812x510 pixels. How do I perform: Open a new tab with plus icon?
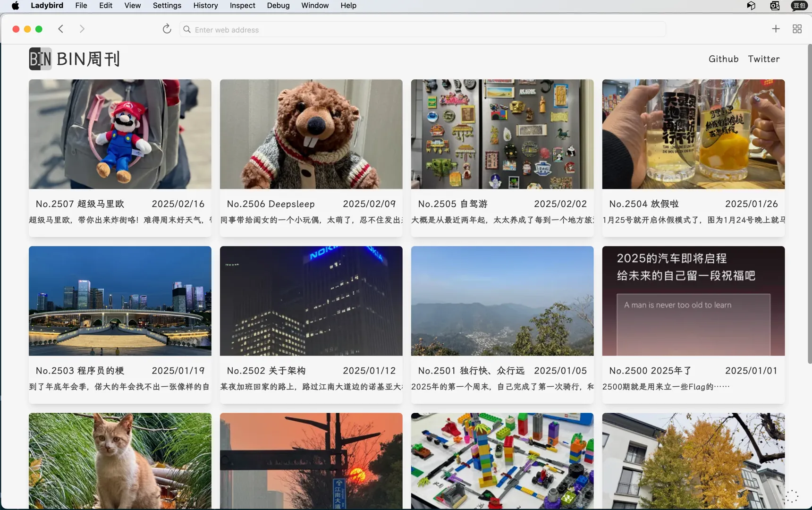coord(776,29)
